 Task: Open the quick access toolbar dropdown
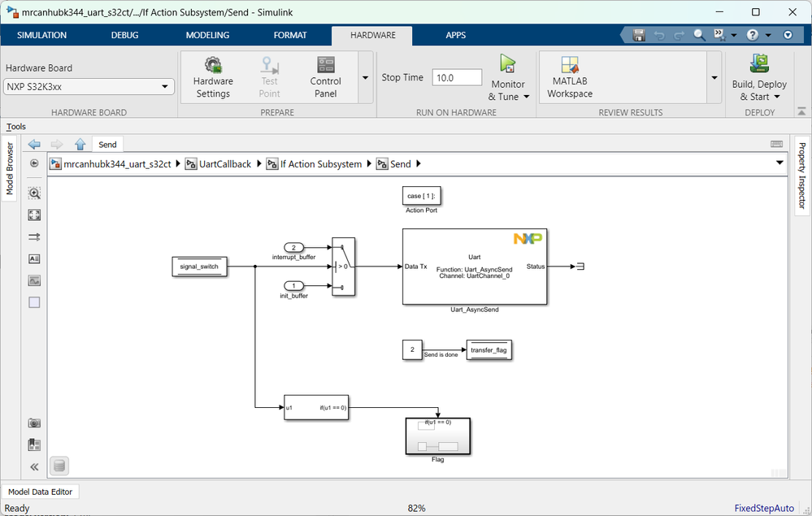coord(788,35)
